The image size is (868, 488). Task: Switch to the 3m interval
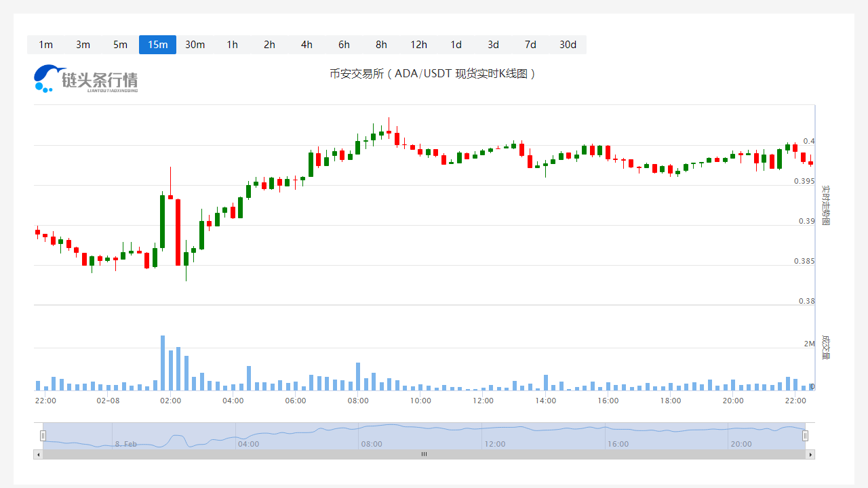[83, 45]
